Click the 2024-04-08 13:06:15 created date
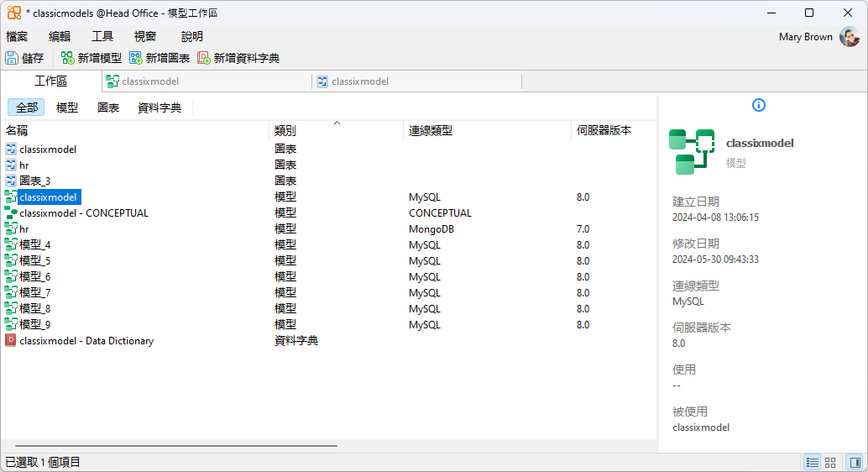The image size is (868, 472). coord(715,218)
